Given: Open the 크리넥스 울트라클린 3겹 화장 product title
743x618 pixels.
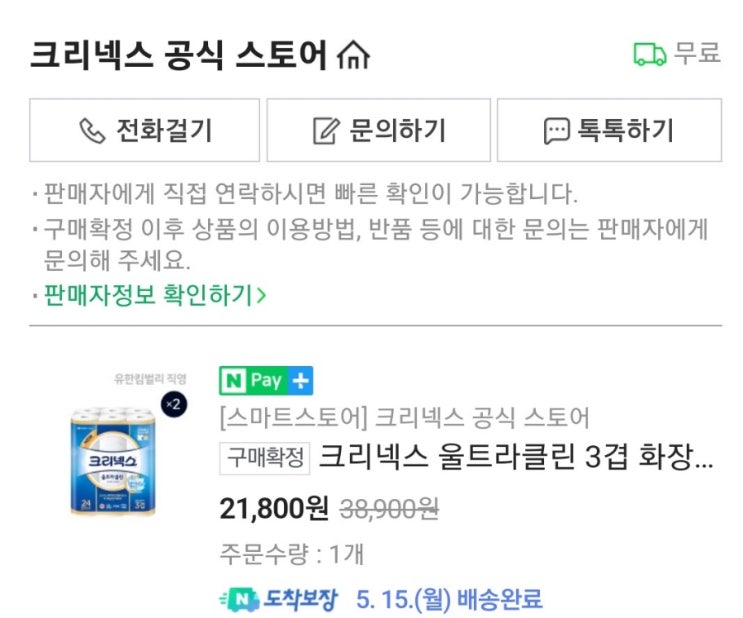Looking at the screenshot, I should [x=516, y=458].
